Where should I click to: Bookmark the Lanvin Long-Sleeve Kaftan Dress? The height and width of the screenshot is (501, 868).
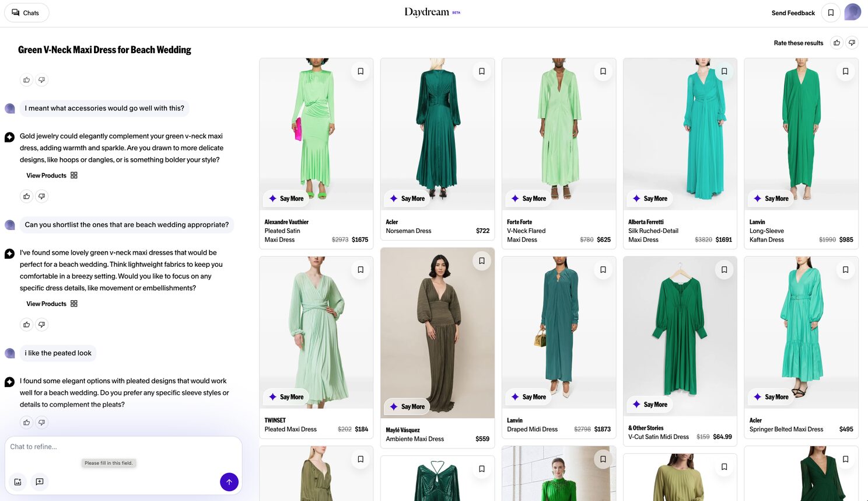point(845,71)
